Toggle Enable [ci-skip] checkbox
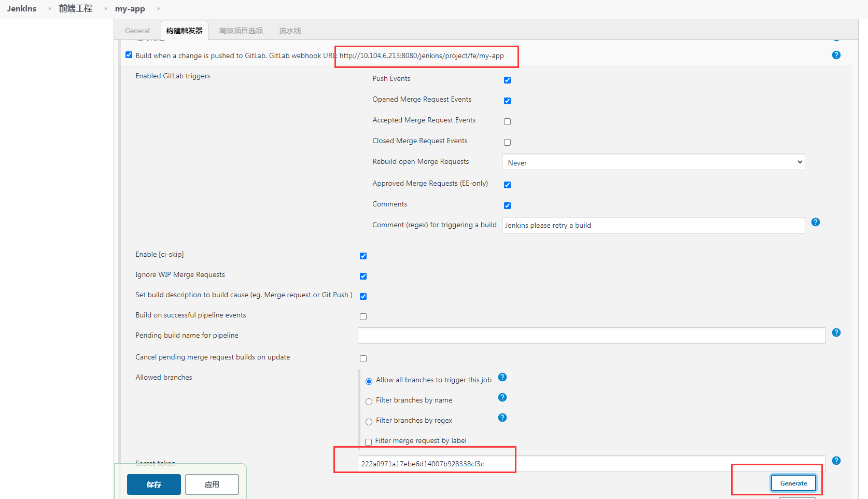Screen dimensions: 868x499 [x=363, y=256]
